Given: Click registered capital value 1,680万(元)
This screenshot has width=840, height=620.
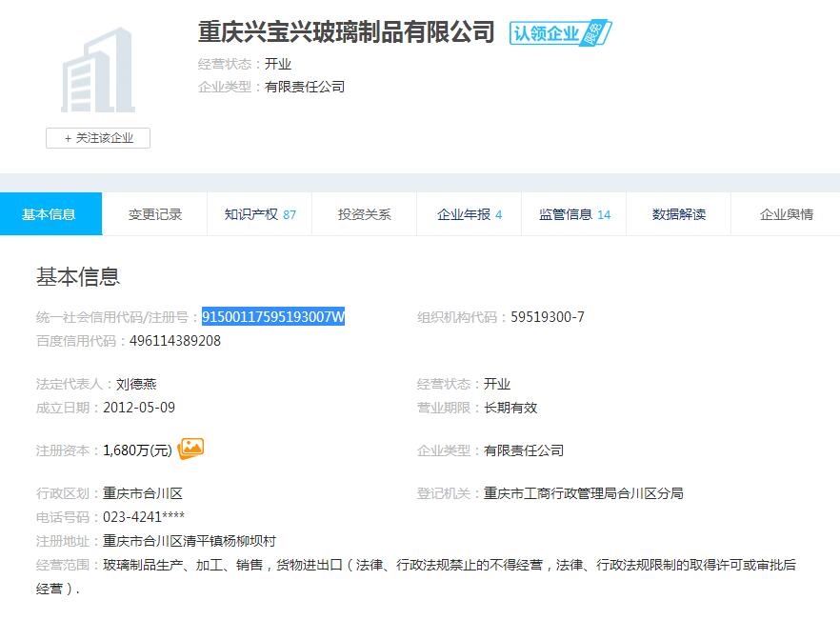Looking at the screenshot, I should (x=137, y=450).
